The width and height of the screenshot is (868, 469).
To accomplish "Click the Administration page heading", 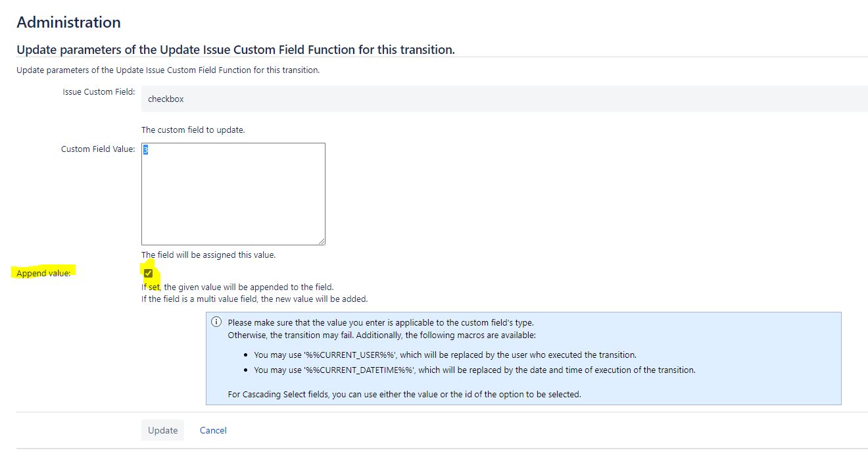I will click(x=68, y=22).
